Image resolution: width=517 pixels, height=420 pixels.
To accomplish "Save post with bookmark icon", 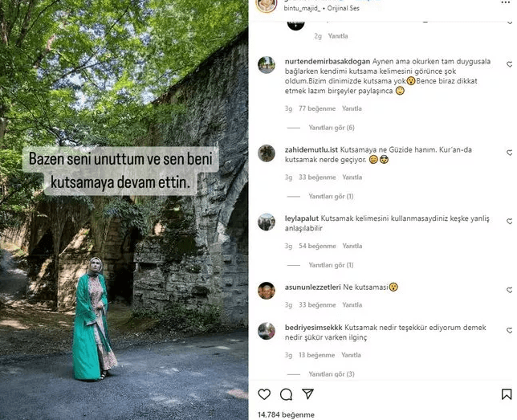I will (x=507, y=394).
